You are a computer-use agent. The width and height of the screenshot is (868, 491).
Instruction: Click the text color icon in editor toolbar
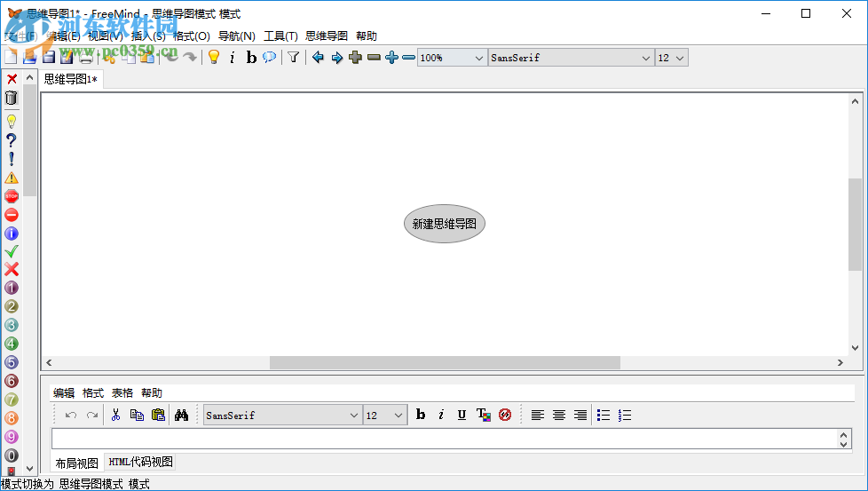pyautogui.click(x=484, y=415)
